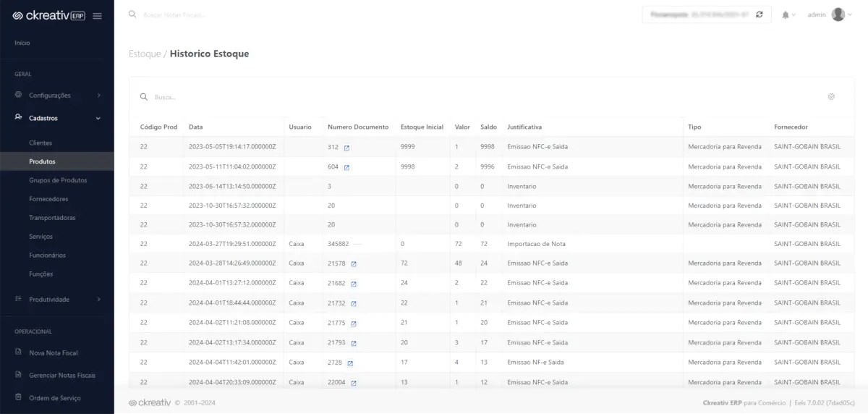
Task: Expand the Configurações submenu arrow
Action: 98,96
